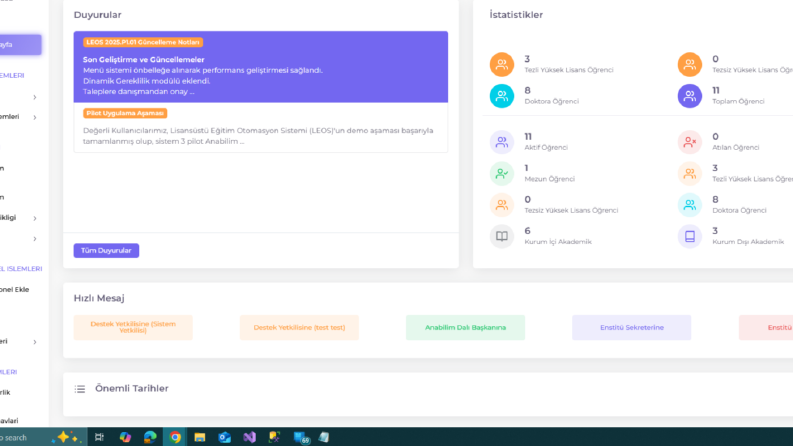This screenshot has width=793, height=446.
Task: Open 'rlik' sidebar menu item
Action: click(5, 392)
